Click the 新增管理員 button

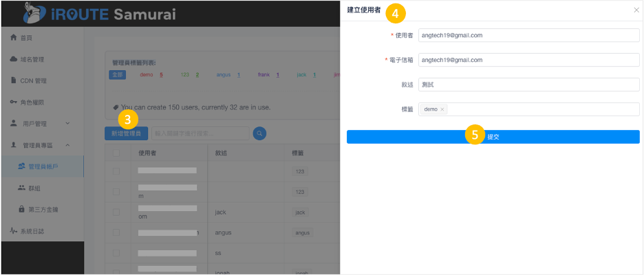click(x=126, y=133)
